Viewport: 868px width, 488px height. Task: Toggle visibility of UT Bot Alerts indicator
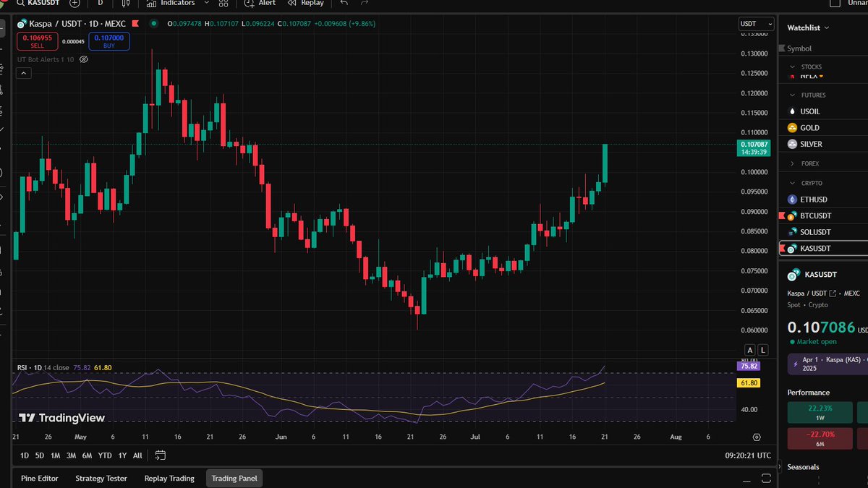coord(83,59)
